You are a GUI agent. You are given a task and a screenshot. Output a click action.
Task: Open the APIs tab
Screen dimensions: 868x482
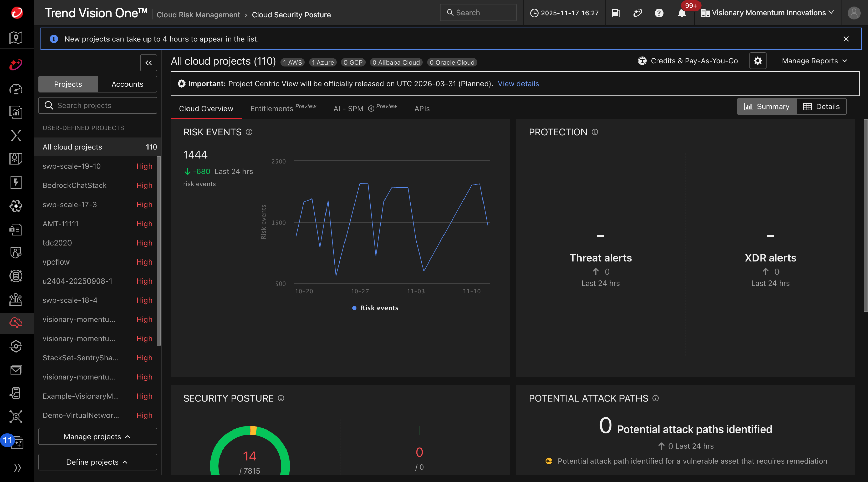[x=422, y=109]
